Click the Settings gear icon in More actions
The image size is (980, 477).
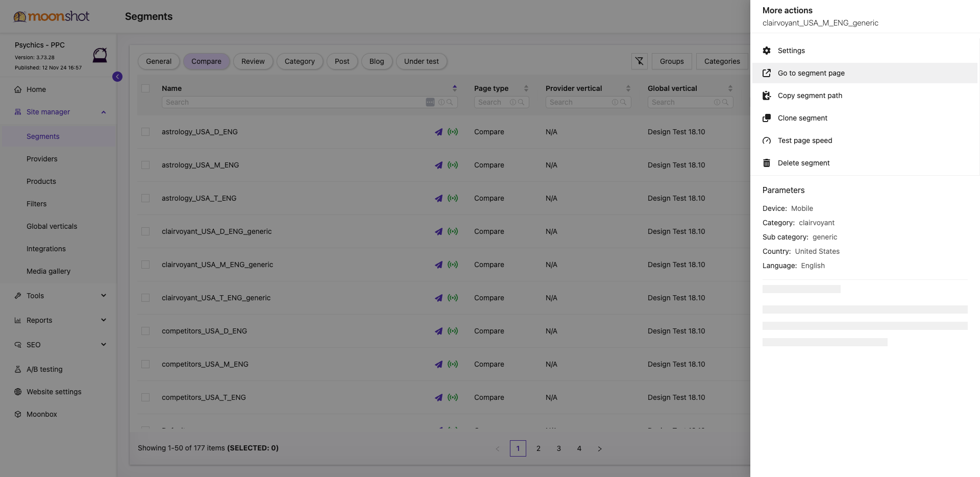(767, 51)
